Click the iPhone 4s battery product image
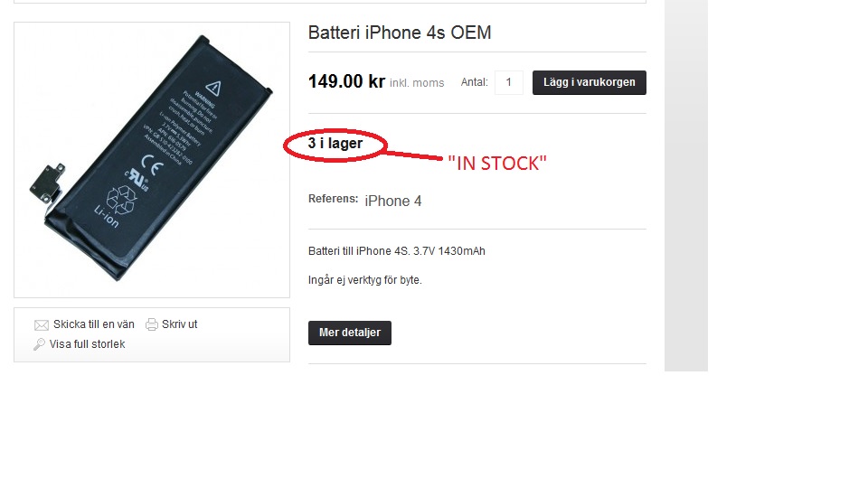The width and height of the screenshot is (868, 488). click(x=152, y=160)
